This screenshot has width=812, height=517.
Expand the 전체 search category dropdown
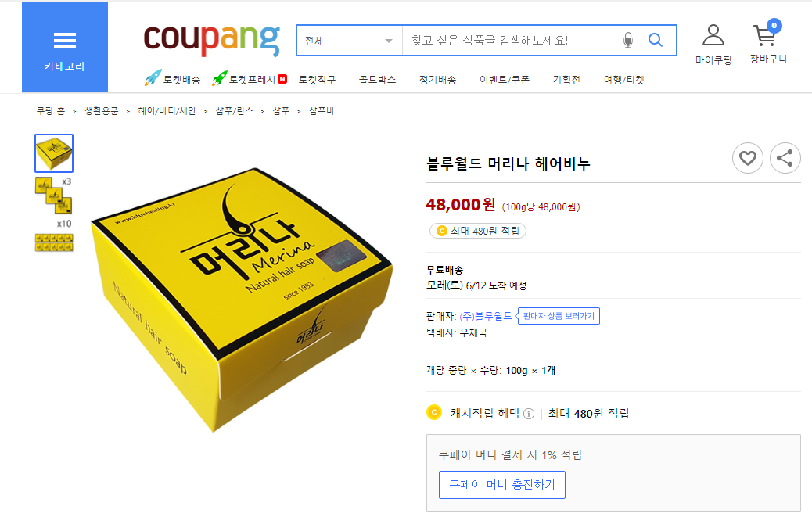coord(350,41)
